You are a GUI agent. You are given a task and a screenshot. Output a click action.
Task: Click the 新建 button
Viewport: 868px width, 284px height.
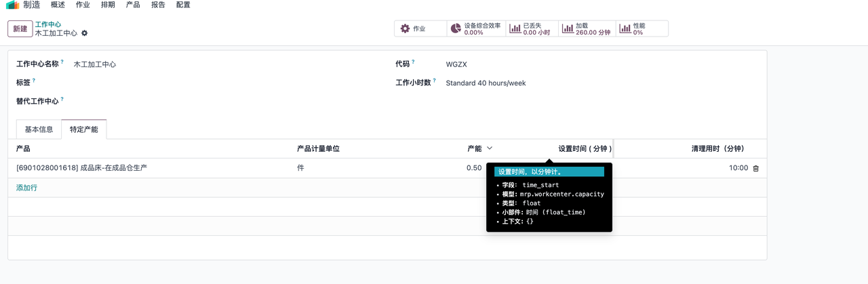20,28
